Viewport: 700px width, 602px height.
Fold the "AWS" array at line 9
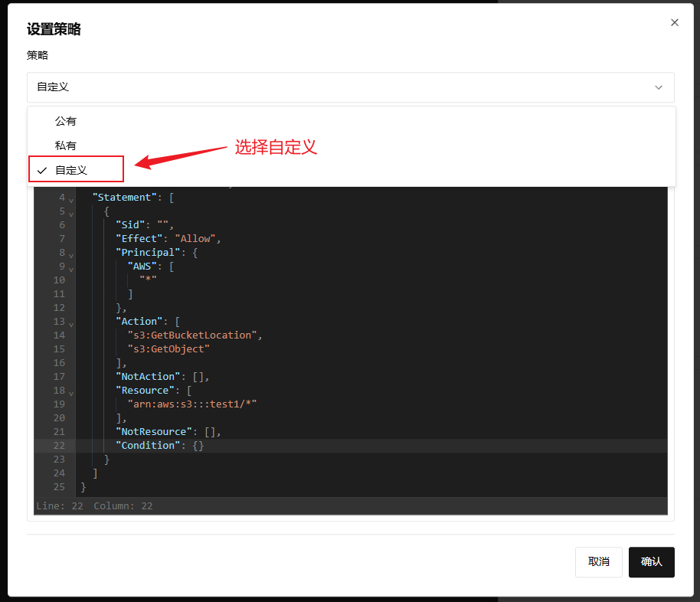click(71, 268)
